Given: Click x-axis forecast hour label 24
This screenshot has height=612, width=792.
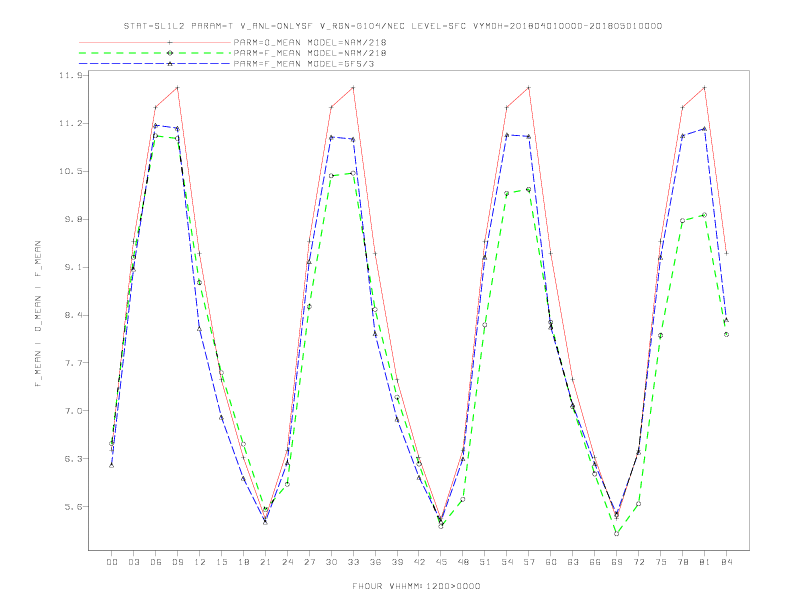Looking at the screenshot, I should click(x=287, y=562).
